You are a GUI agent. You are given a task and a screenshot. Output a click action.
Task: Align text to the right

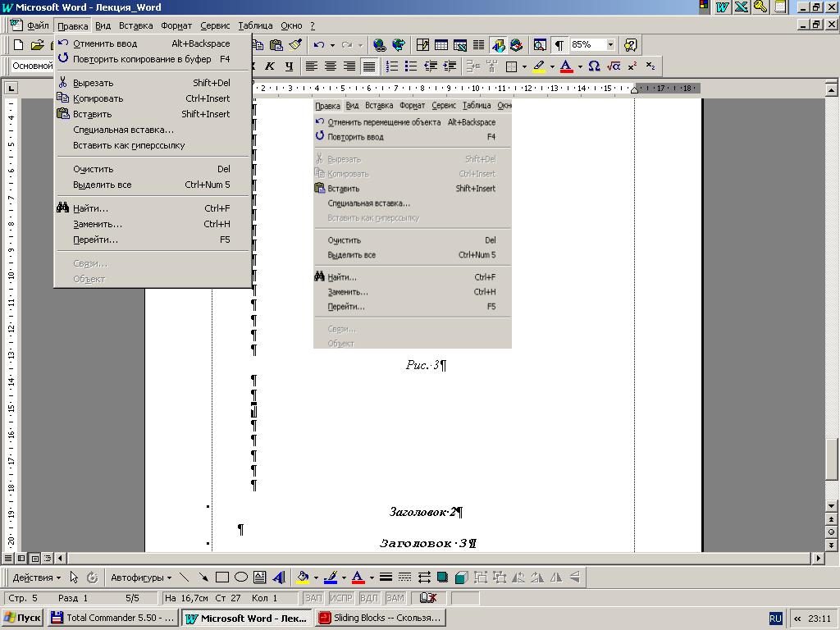(349, 66)
